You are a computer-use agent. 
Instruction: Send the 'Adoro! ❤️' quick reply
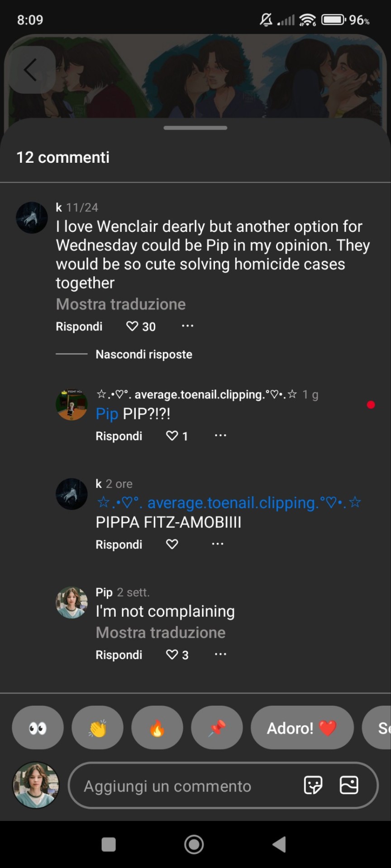tap(302, 727)
